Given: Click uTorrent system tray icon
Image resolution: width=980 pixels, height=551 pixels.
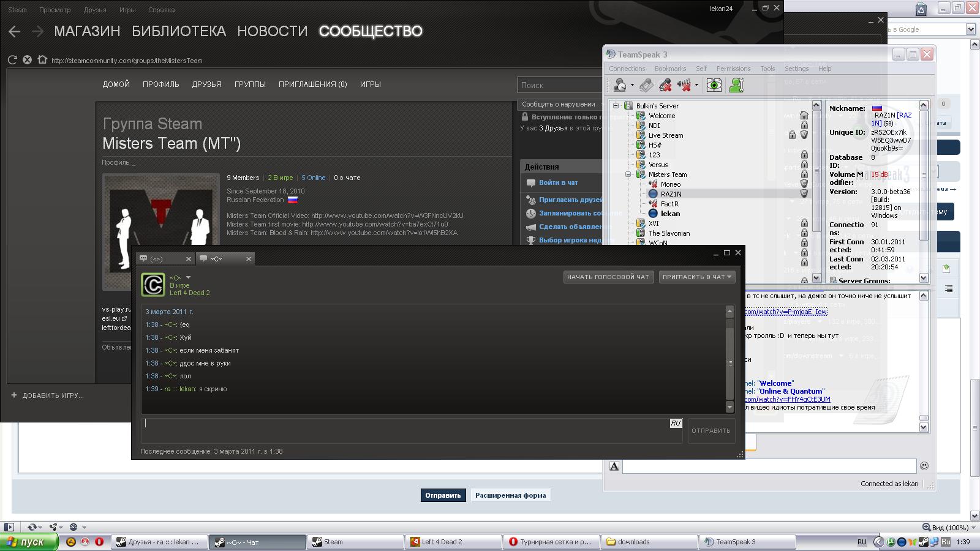Looking at the screenshot, I should coord(889,542).
